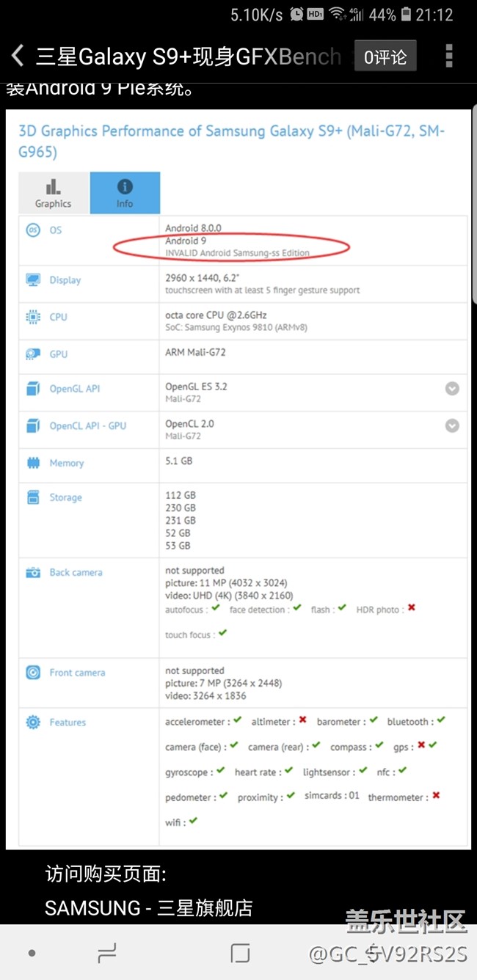Open the 0评论 comments button
This screenshot has height=980, width=477.
385,56
